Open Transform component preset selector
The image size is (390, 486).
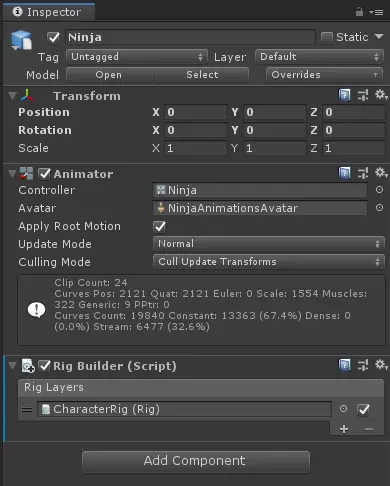(363, 95)
